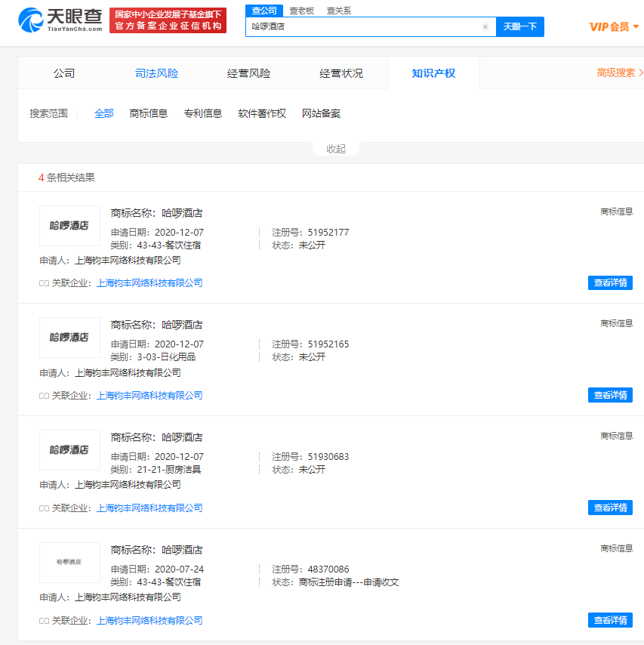Image resolution: width=644 pixels, height=645 pixels.
Task: Click 查看详情 for the 厨房洁具 trademark
Action: pyautogui.click(x=610, y=508)
